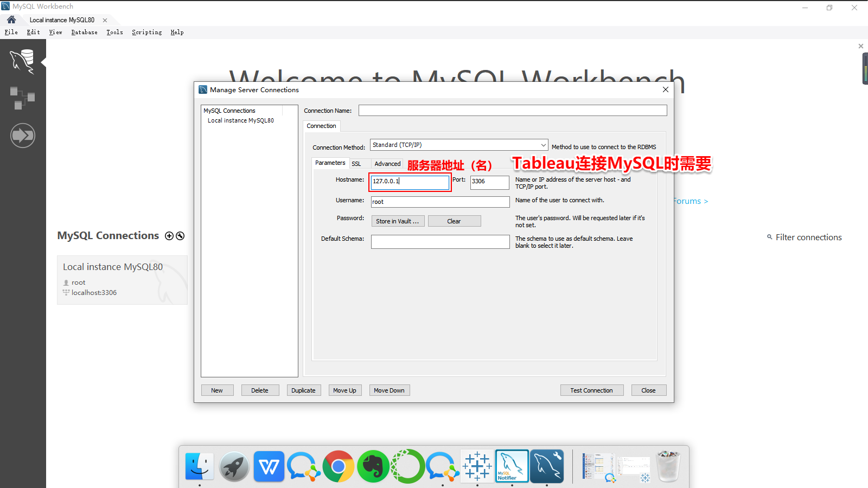Viewport: 868px width, 488px height.
Task: Focus the Connection Name field
Action: 513,111
